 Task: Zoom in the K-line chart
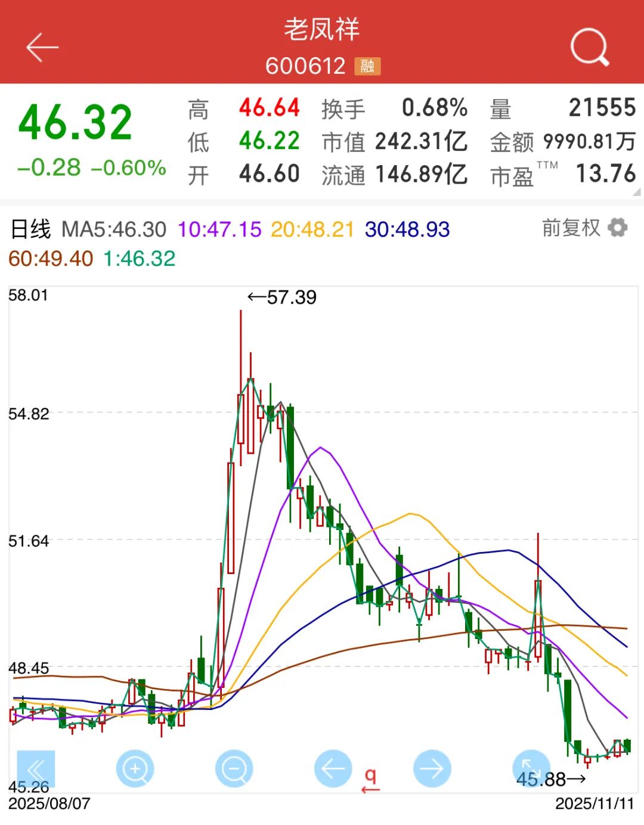135,769
